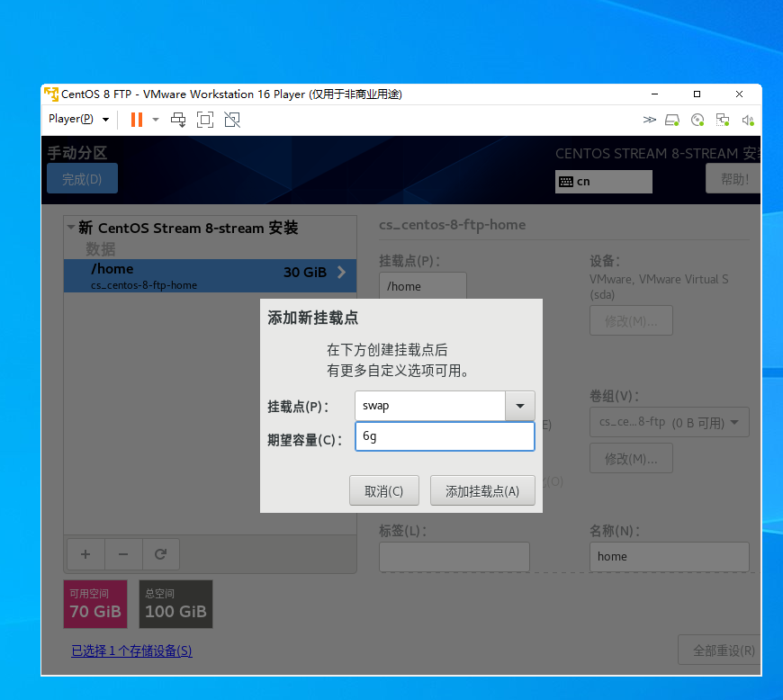Click the 添加挂载点(A) button
The image size is (783, 700).
483,490
